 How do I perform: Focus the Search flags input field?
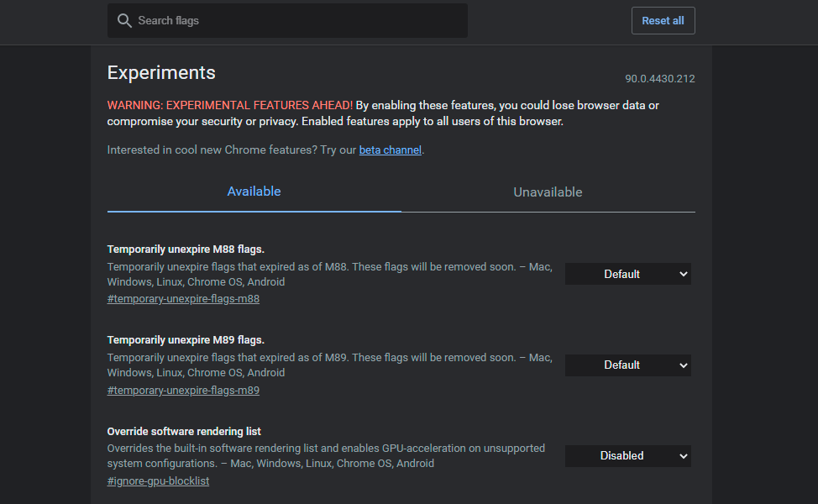coord(294,20)
